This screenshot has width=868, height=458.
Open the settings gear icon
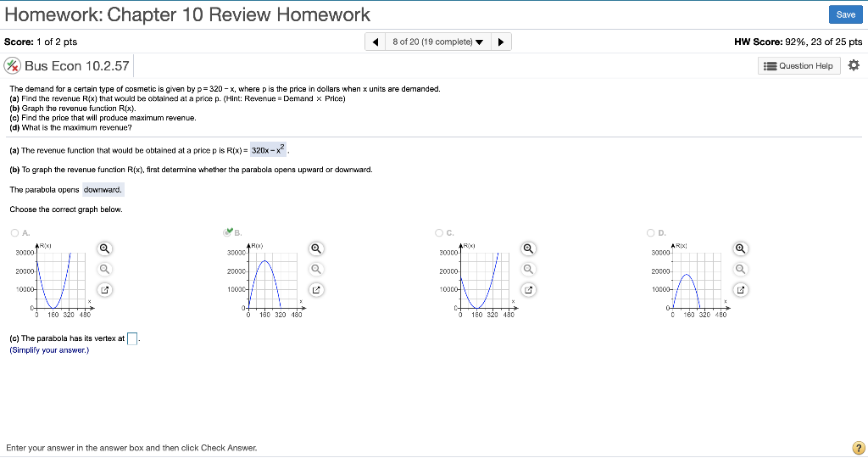[854, 65]
